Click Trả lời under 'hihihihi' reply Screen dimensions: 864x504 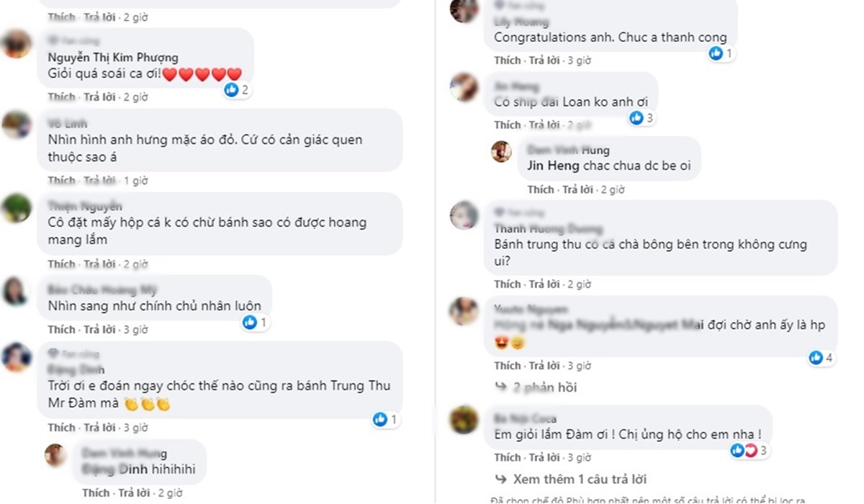click(x=134, y=493)
